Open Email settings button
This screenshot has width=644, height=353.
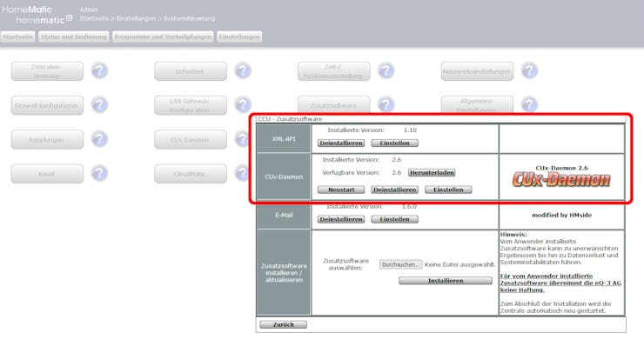[47, 174]
